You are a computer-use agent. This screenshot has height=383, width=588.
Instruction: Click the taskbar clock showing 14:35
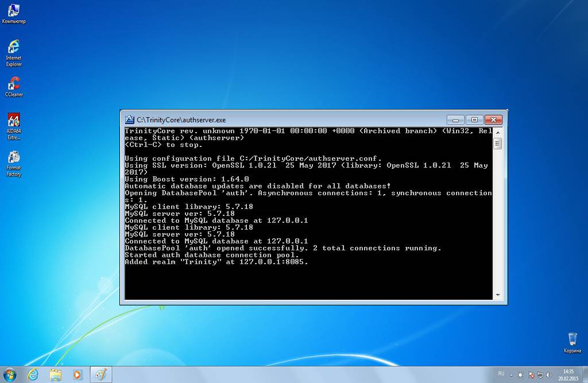pyautogui.click(x=568, y=375)
